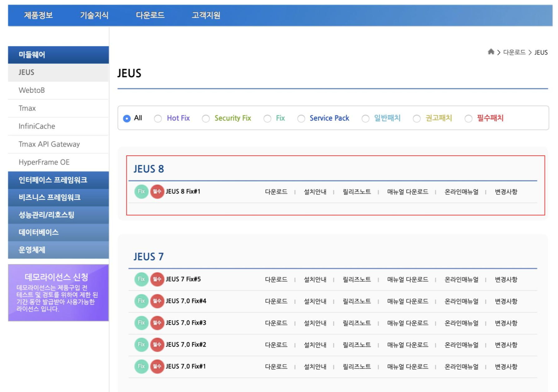The width and height of the screenshot is (558, 392).
Task: Open 설치안내 for JEUS 7.0 Fix#1
Action: click(x=315, y=367)
